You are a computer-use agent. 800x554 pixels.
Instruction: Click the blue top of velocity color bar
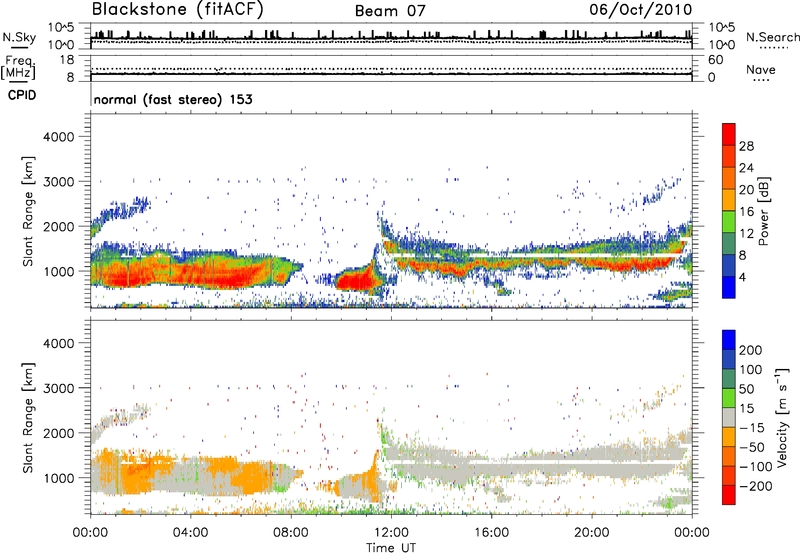click(729, 340)
